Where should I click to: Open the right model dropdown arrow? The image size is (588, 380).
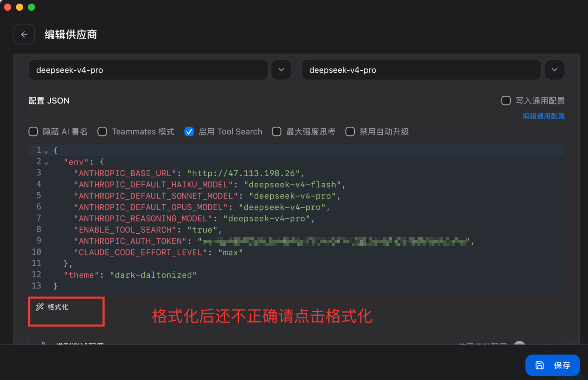click(554, 70)
